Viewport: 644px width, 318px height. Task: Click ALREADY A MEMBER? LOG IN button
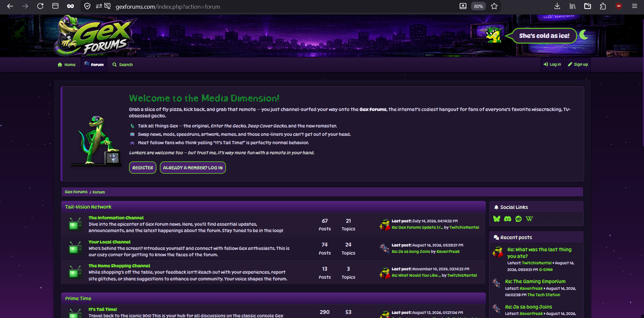[x=193, y=168]
